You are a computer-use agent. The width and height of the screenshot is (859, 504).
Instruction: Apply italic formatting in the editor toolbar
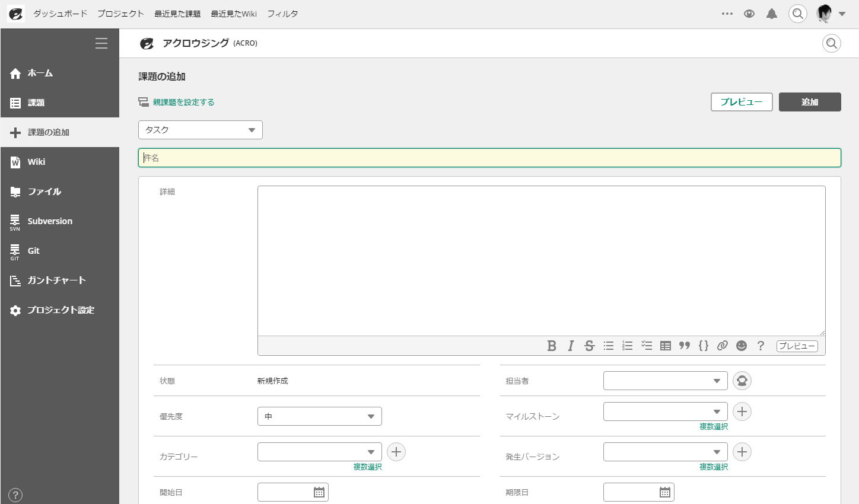pos(571,346)
